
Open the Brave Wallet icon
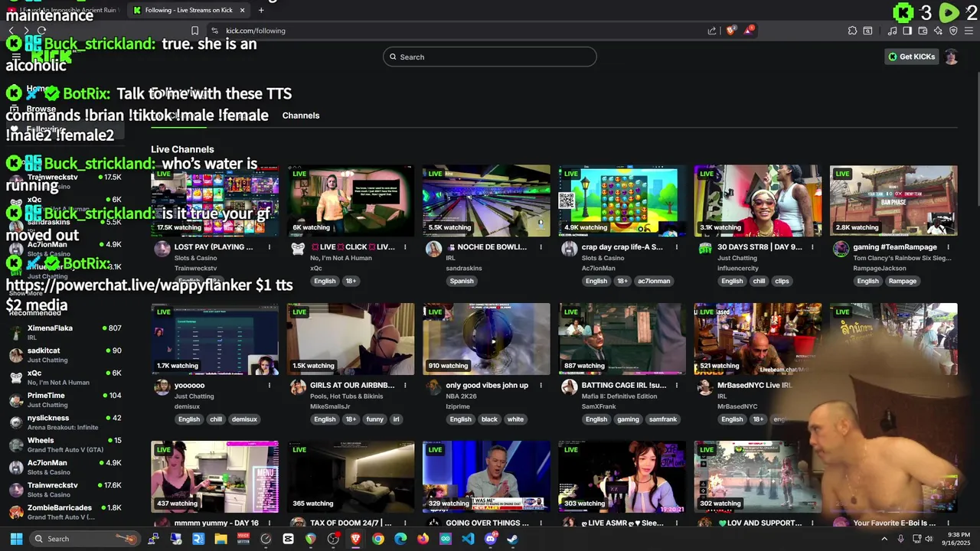point(923,31)
